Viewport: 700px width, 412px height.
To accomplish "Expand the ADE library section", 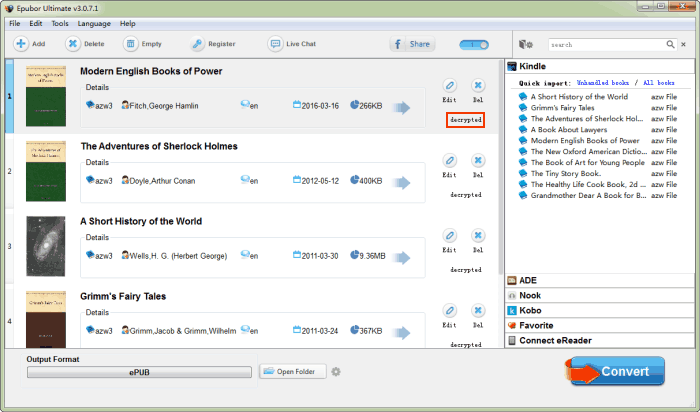I will click(x=600, y=280).
